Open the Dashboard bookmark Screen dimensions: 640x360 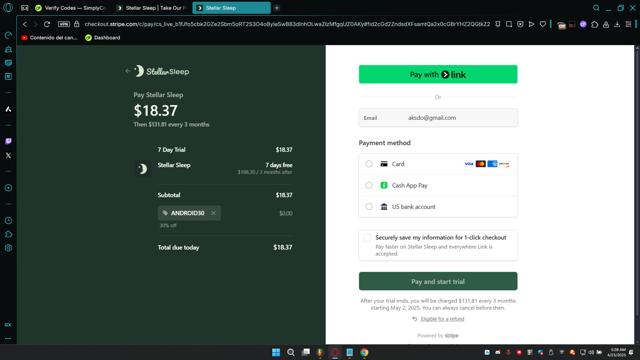coord(103,38)
